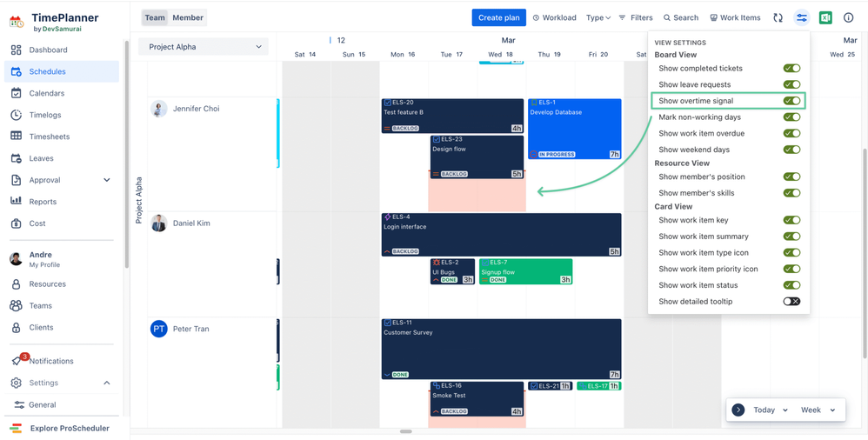Open the Type dropdown in toolbar
Image resolution: width=868 pixels, height=440 pixels.
(x=598, y=17)
